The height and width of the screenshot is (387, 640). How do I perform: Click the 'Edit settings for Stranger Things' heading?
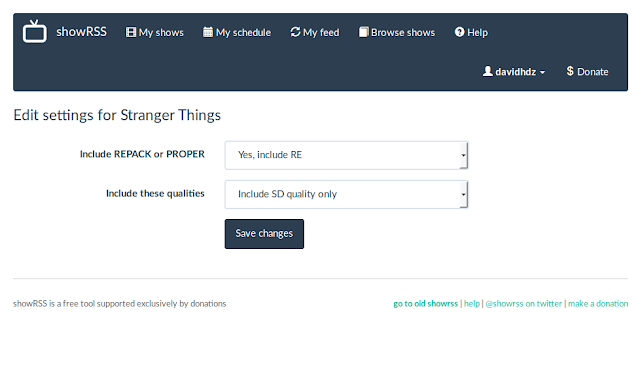117,115
